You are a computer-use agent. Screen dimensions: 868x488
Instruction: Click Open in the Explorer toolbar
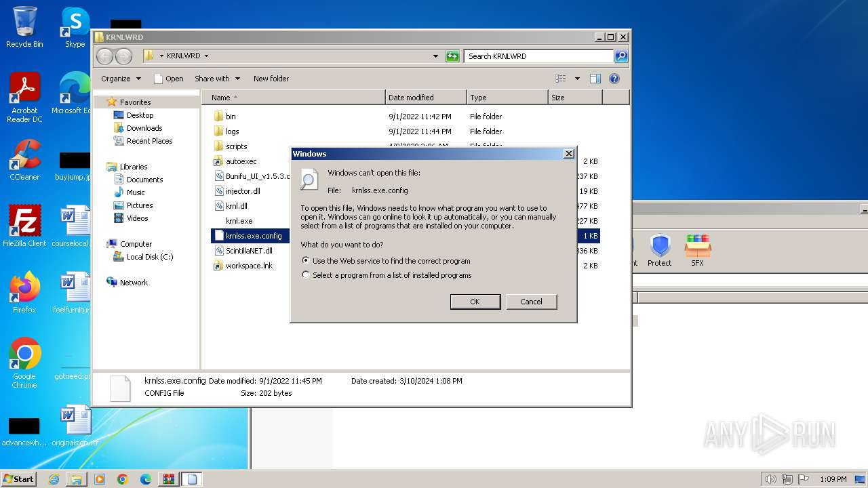(x=169, y=79)
